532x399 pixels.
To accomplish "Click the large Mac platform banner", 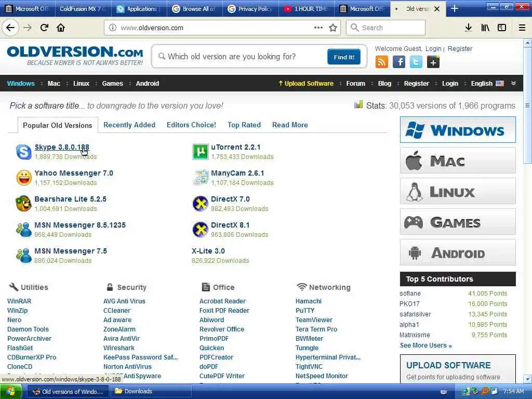I will (x=458, y=161).
